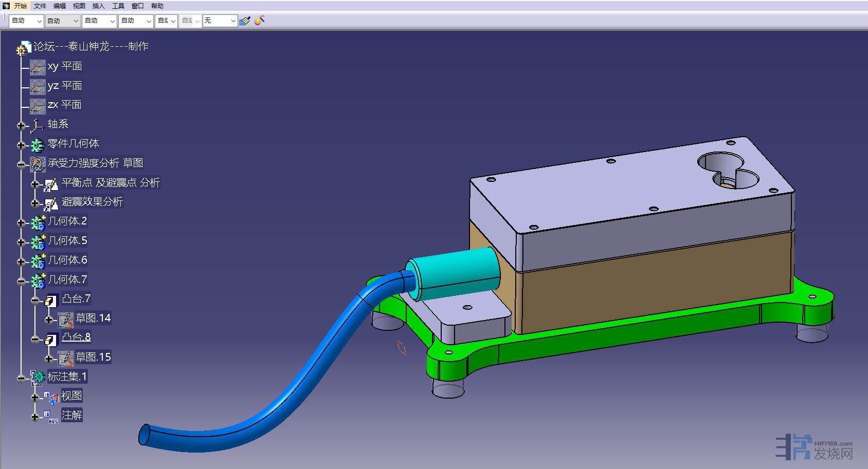Viewport: 868px width, 469px height.
Task: Expand the 几何体.5 tree node
Action: pos(21,242)
